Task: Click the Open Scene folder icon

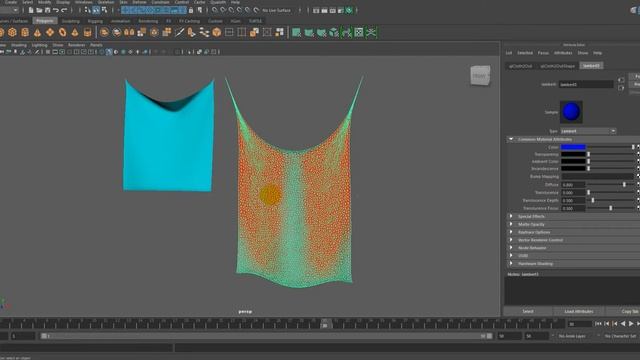Action: 39,10
